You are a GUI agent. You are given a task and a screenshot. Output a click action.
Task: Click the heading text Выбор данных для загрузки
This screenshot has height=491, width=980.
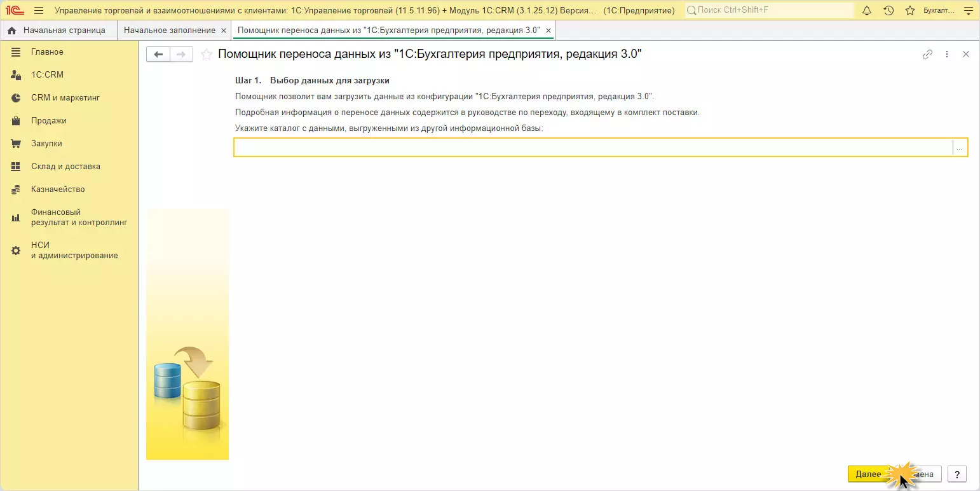coord(329,81)
